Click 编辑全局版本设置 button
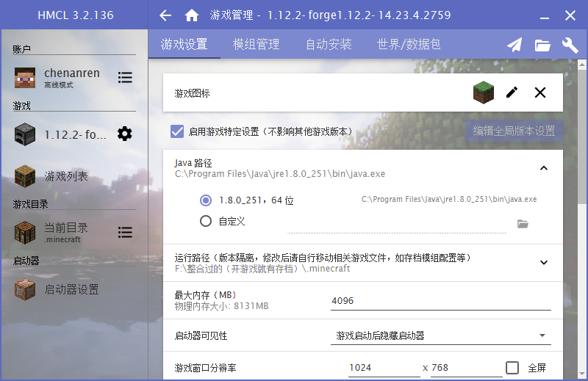This screenshot has width=588, height=381. 514,131
